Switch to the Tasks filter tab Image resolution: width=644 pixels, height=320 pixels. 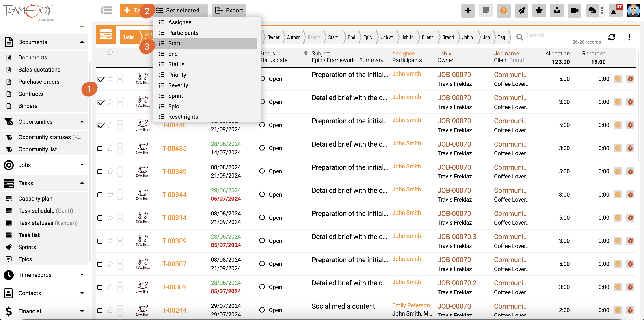[x=129, y=37]
